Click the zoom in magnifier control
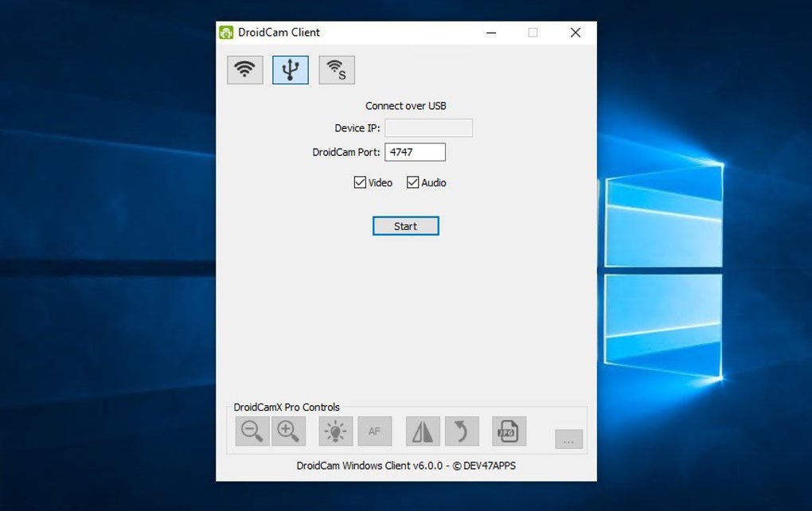The height and width of the screenshot is (511, 812). pos(288,431)
